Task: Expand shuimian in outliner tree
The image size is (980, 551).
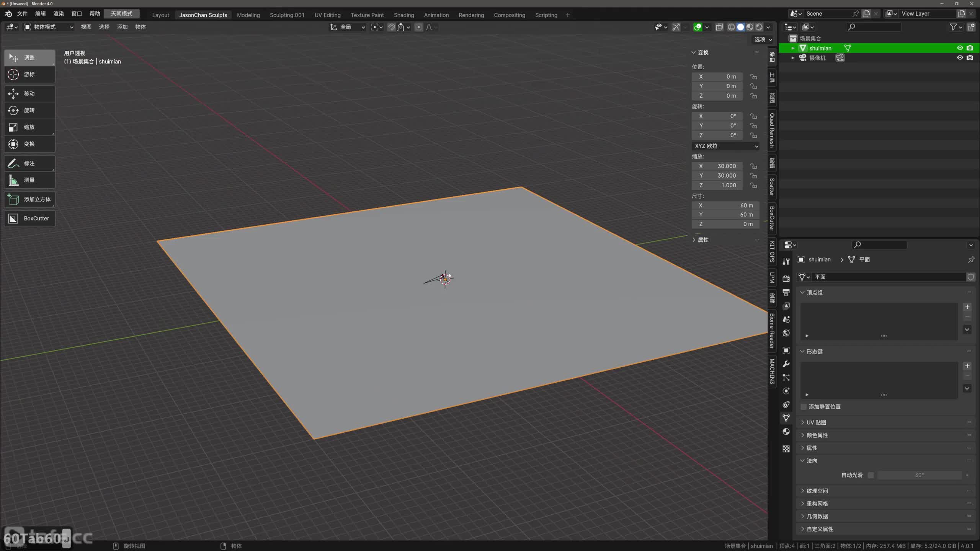Action: (793, 48)
